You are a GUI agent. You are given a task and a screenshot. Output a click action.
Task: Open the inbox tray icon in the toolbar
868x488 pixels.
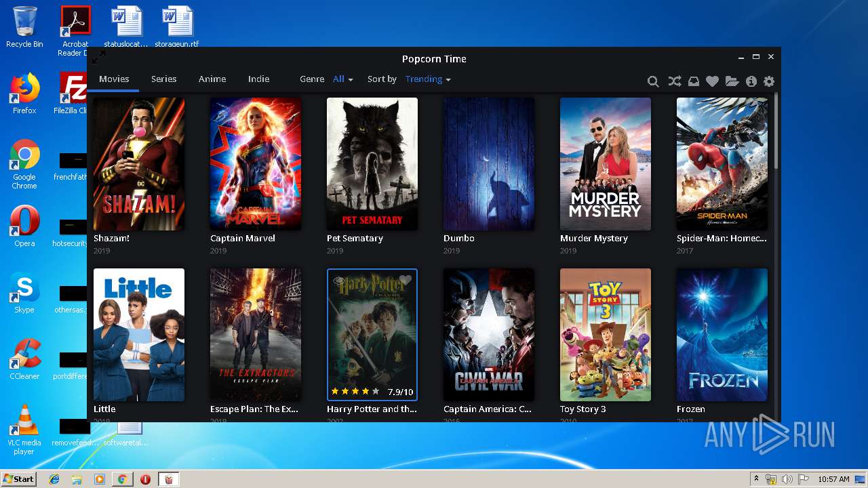coord(693,81)
